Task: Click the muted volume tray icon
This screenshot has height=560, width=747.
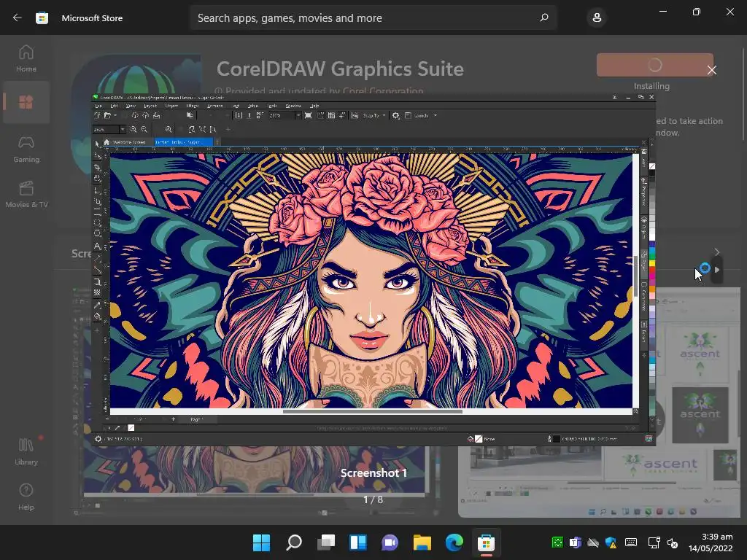Action: [x=673, y=542]
